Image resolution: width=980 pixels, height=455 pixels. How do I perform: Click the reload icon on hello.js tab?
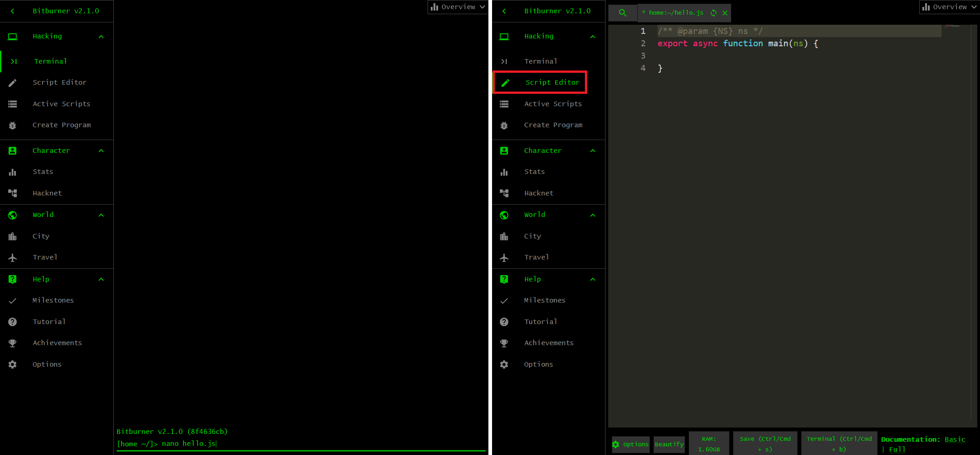pos(713,13)
